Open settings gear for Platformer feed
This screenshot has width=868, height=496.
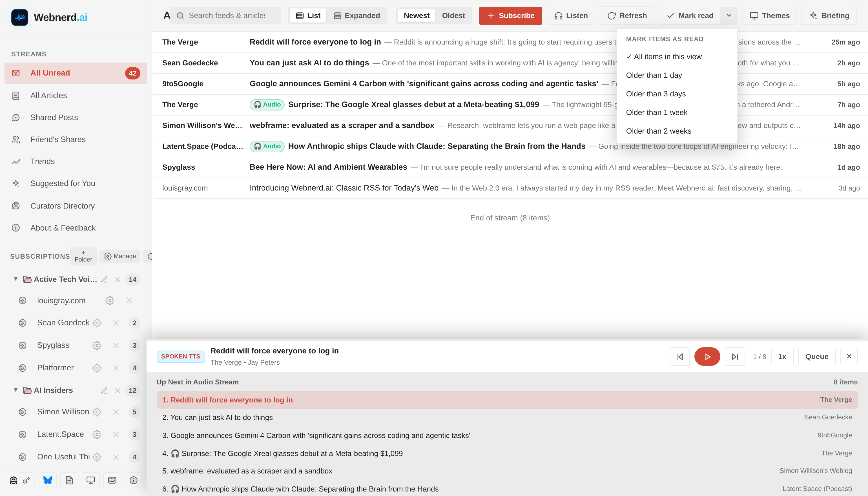coord(97,368)
